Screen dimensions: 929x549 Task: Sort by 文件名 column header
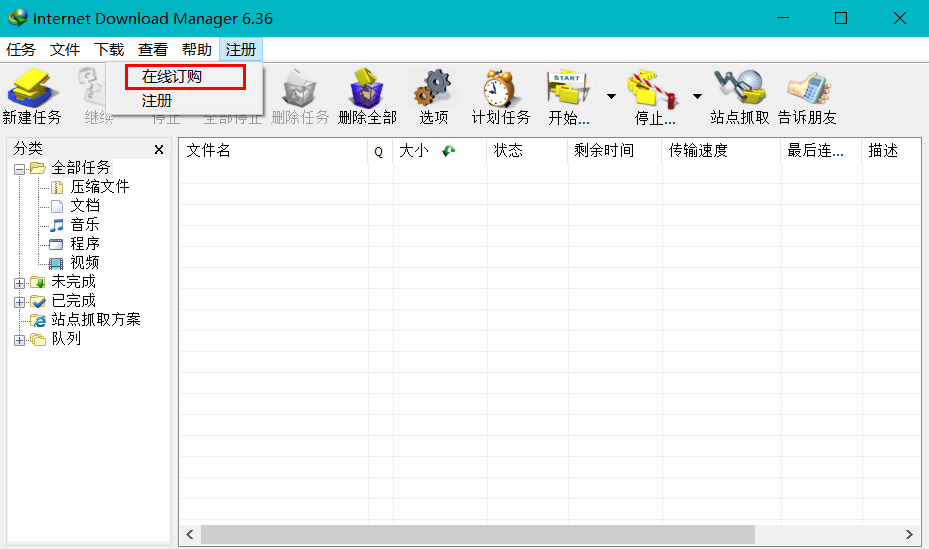click(273, 150)
